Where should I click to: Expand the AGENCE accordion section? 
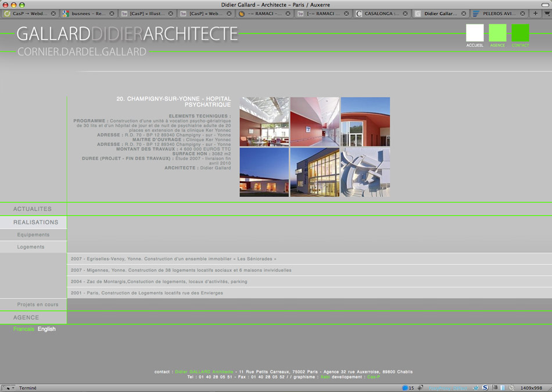[26, 318]
